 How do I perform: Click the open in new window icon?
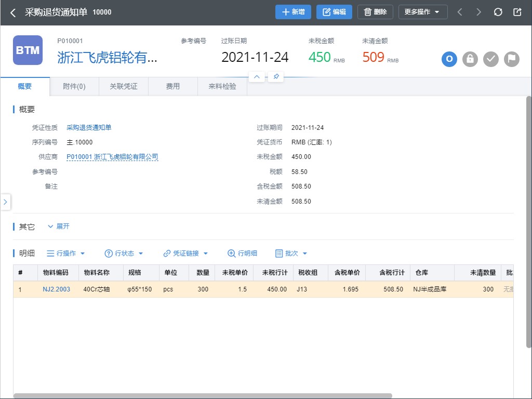click(517, 12)
